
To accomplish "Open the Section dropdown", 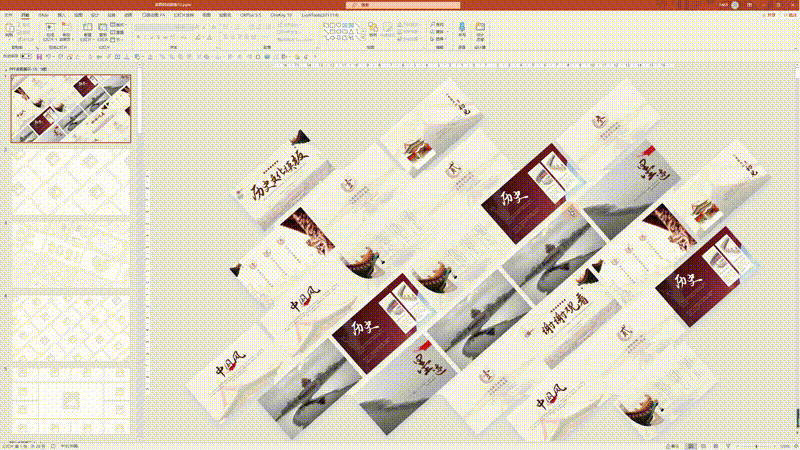I will tap(117, 39).
